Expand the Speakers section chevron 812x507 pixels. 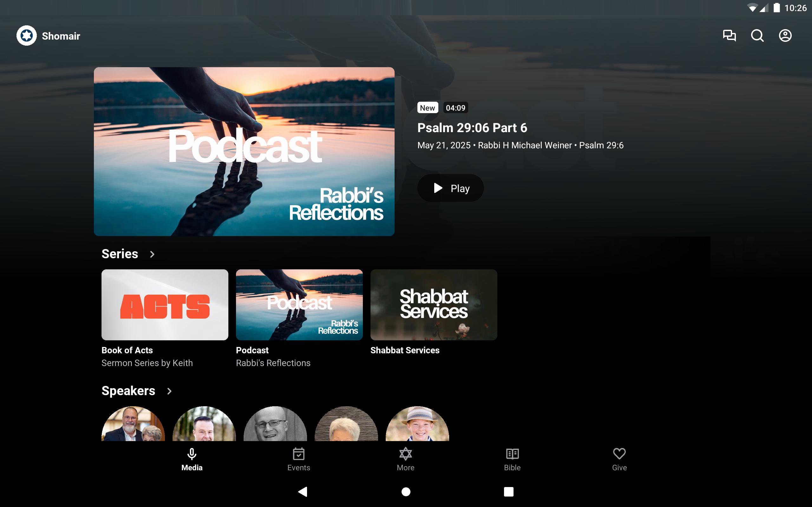[169, 391]
